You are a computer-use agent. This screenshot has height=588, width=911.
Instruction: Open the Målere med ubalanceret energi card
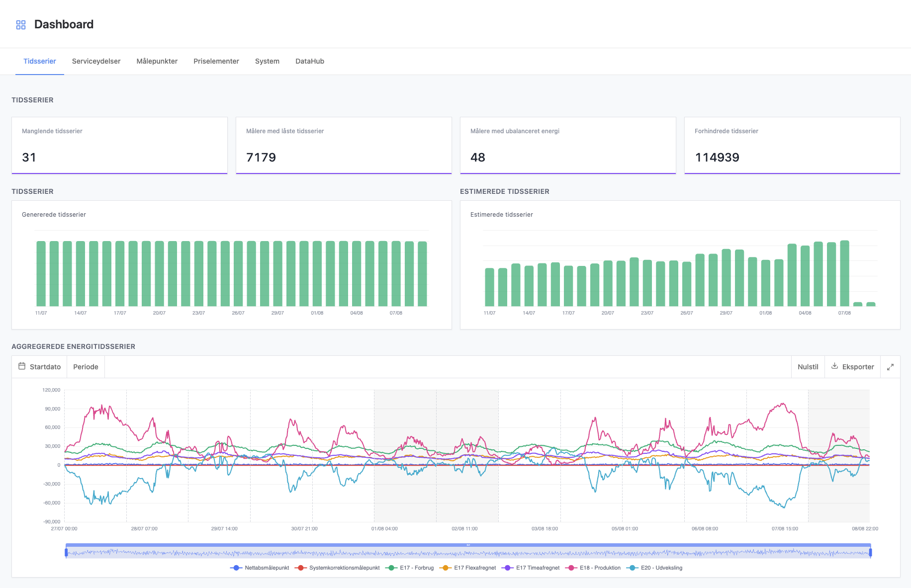point(568,146)
